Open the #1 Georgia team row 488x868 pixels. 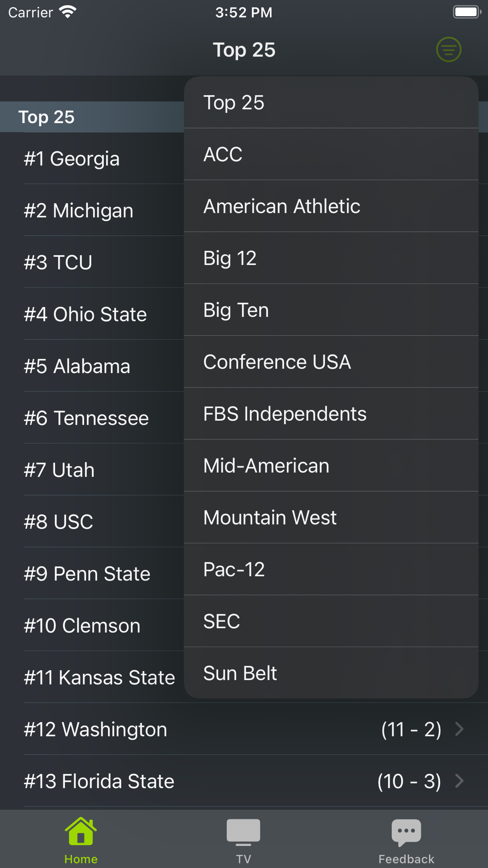[98, 159]
